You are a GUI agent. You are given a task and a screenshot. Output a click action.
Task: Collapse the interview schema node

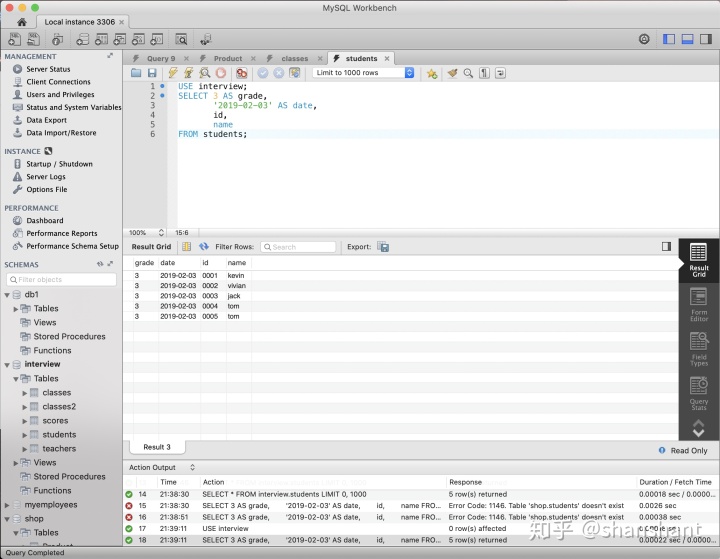7,365
